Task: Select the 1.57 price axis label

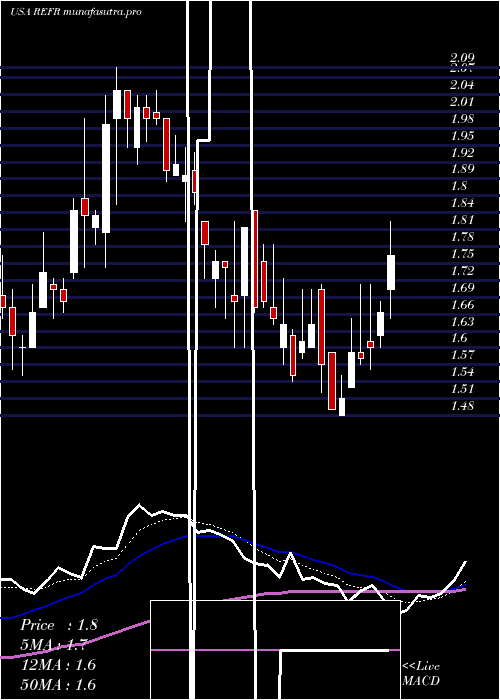Action: [462, 355]
